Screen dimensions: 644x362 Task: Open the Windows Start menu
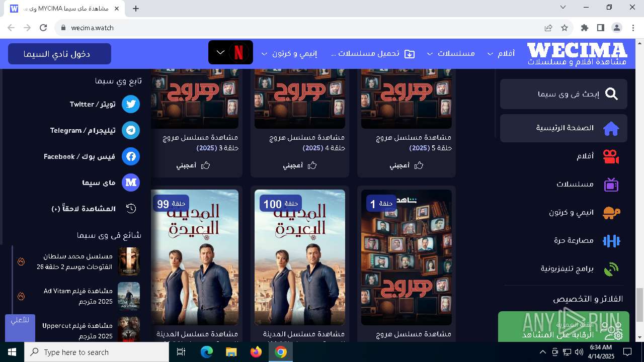[12, 352]
